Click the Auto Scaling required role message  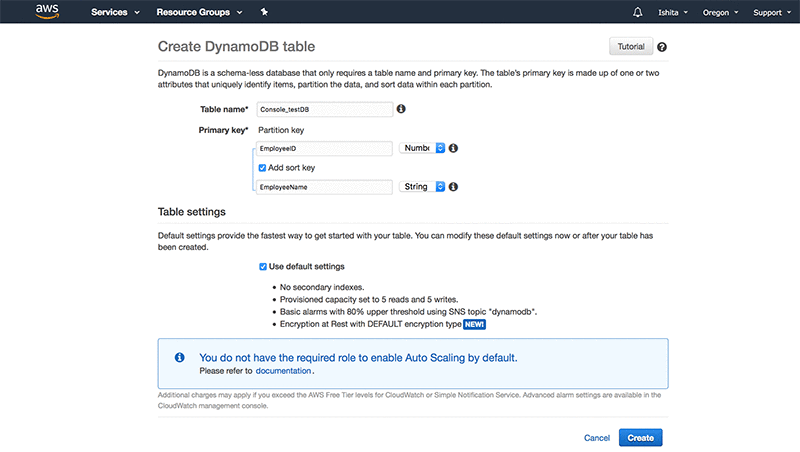click(x=358, y=358)
